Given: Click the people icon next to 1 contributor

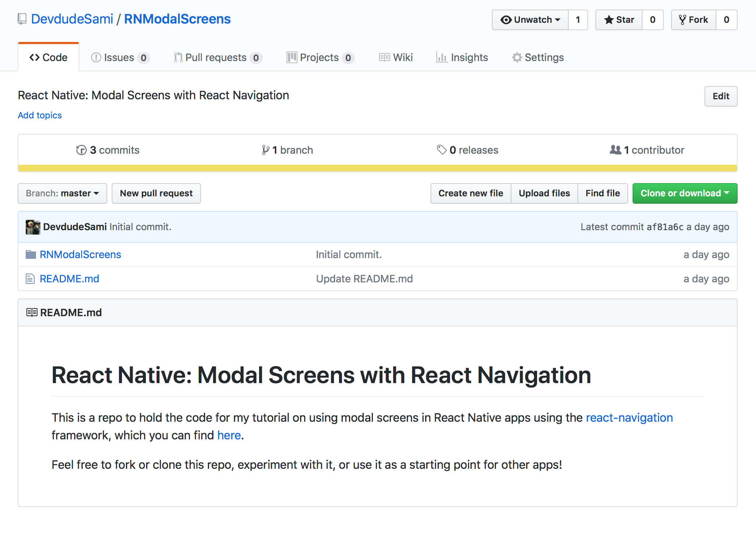Looking at the screenshot, I should point(615,150).
